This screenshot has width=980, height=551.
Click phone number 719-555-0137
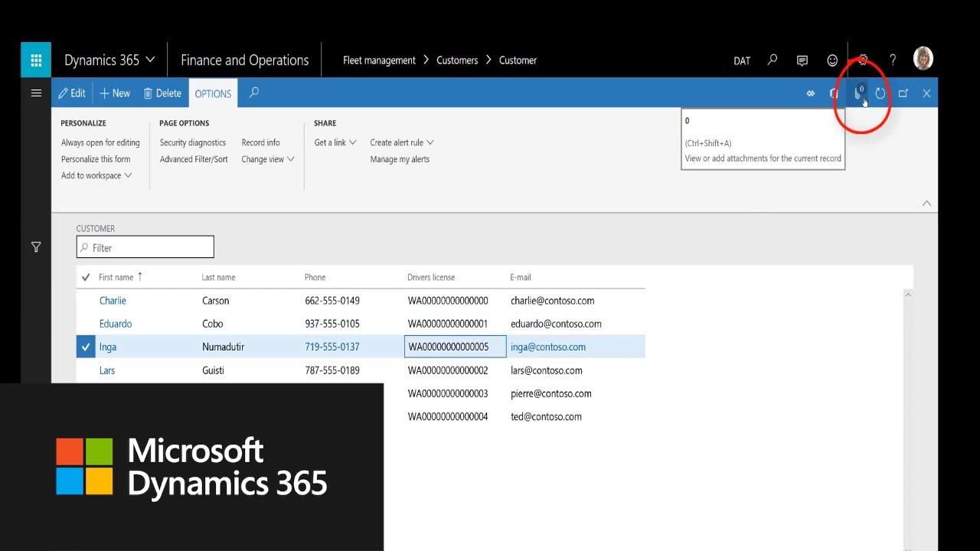(332, 347)
